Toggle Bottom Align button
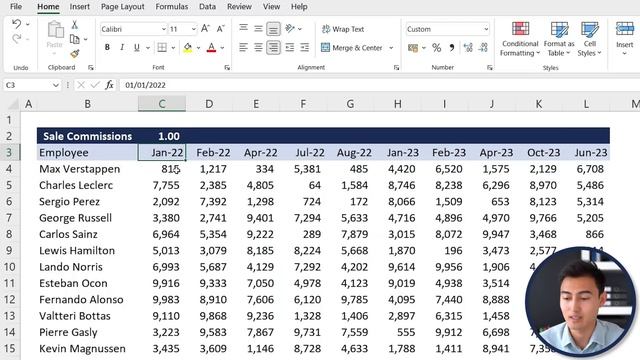This screenshot has height=360, width=640. tap(273, 29)
